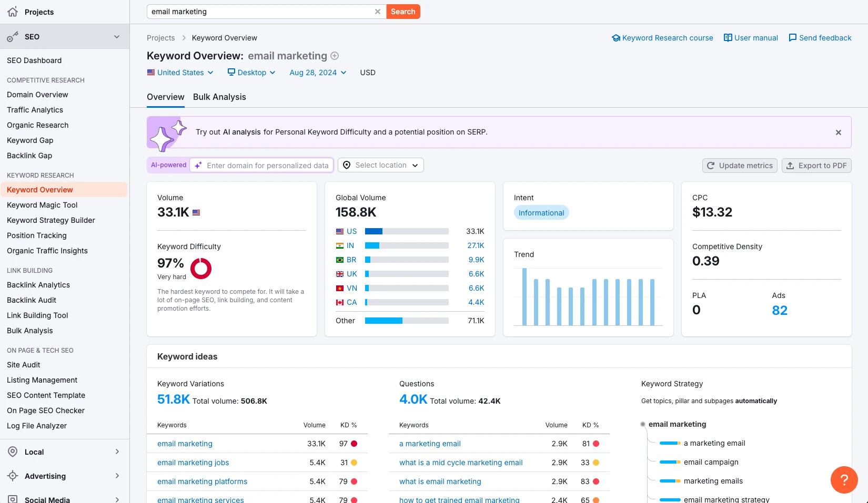Click the Keyword Research course graduation icon

(616, 38)
